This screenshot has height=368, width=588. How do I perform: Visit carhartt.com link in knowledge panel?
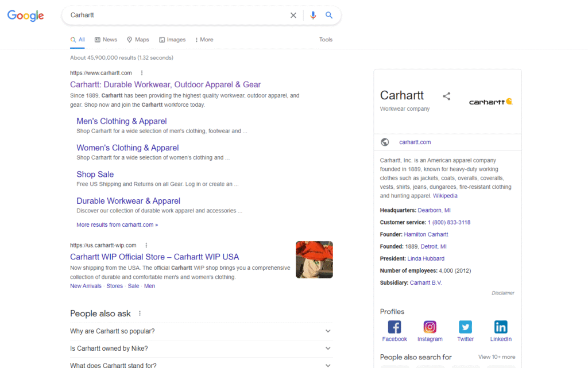tap(415, 142)
